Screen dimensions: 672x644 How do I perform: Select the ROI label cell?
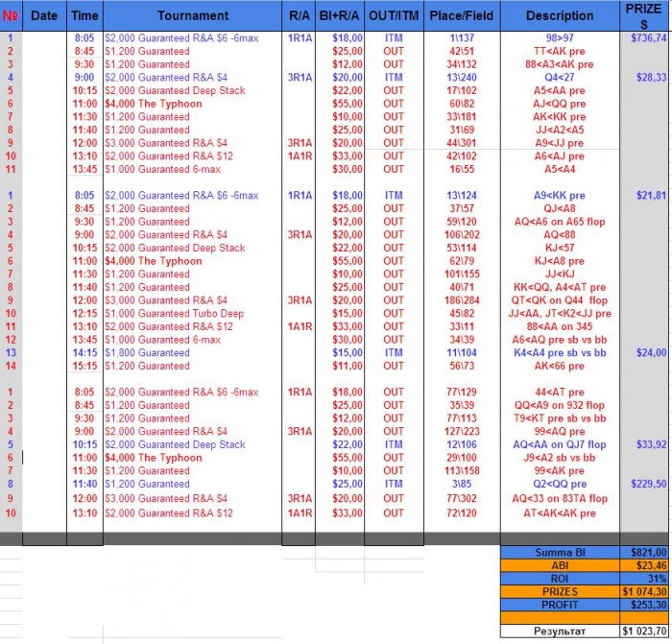pyautogui.click(x=560, y=579)
